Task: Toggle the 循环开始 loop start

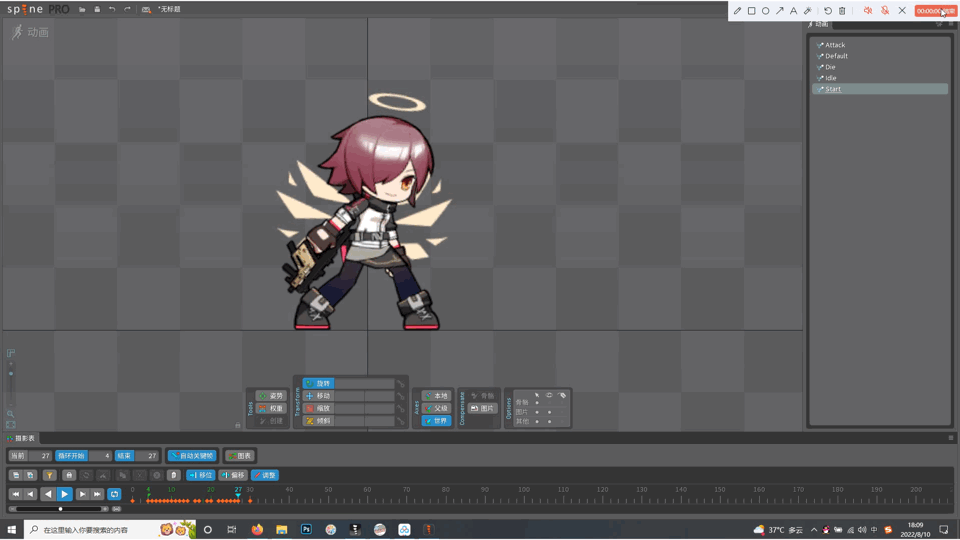Action: [x=72, y=456]
